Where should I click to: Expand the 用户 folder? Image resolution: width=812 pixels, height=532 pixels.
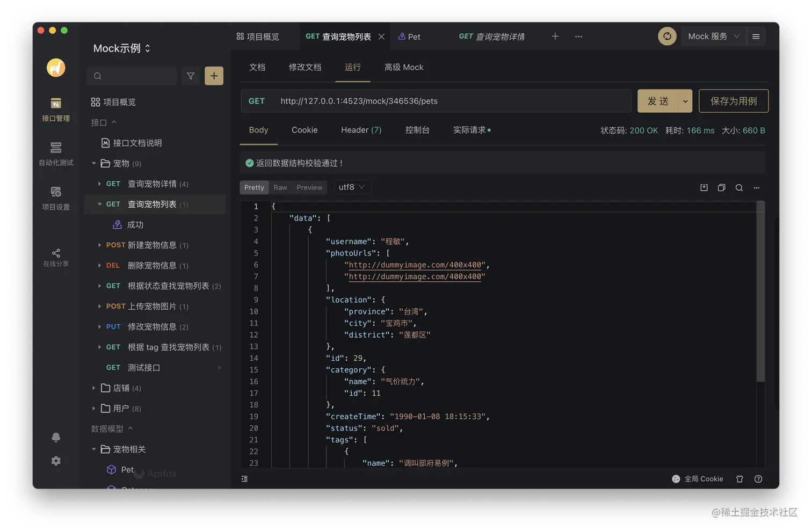tap(94, 408)
